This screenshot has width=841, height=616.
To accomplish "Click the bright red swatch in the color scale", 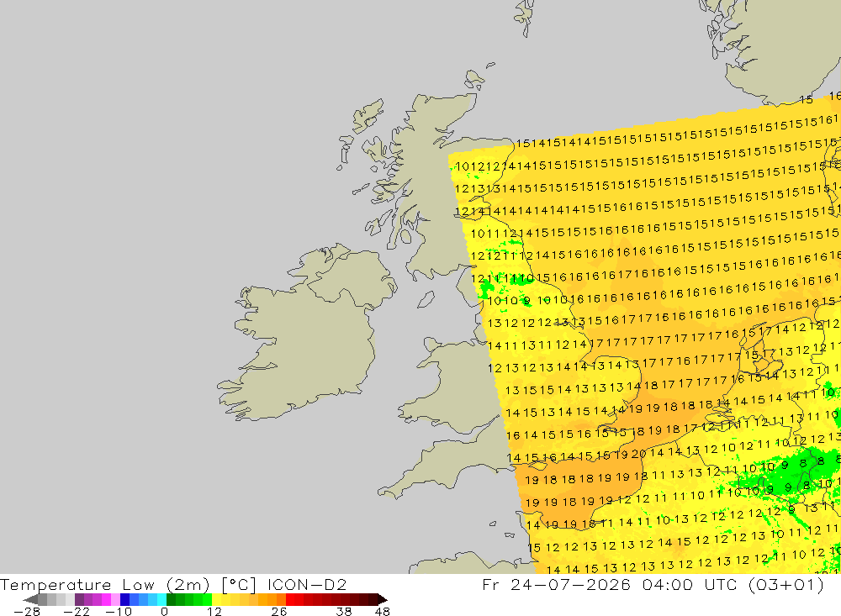I will [x=290, y=599].
